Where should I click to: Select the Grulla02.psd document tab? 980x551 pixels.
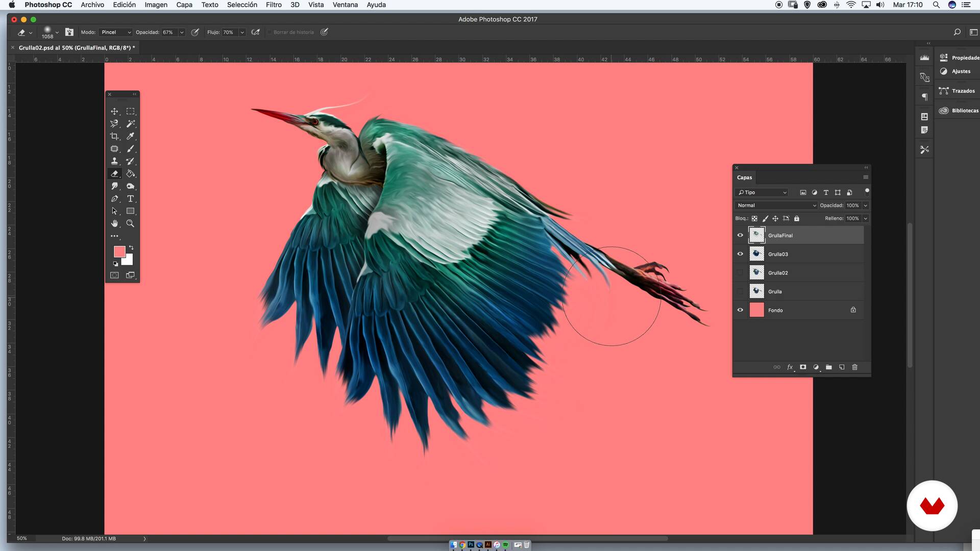pos(77,47)
